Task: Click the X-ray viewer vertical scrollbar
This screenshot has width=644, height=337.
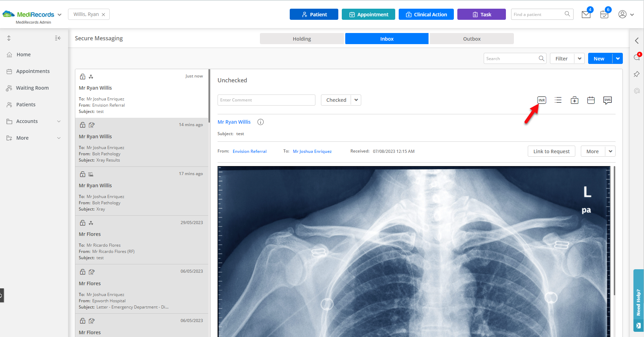Action: tap(615, 231)
